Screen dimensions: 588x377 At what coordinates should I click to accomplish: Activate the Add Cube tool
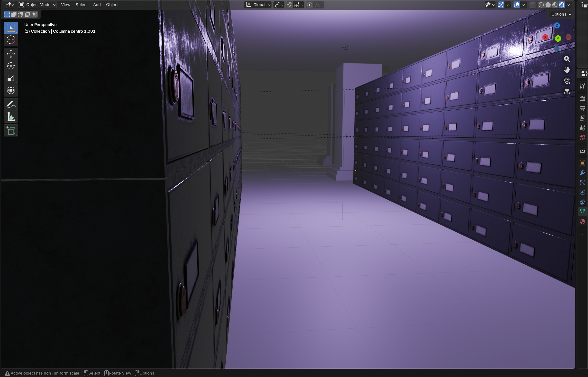tap(11, 131)
